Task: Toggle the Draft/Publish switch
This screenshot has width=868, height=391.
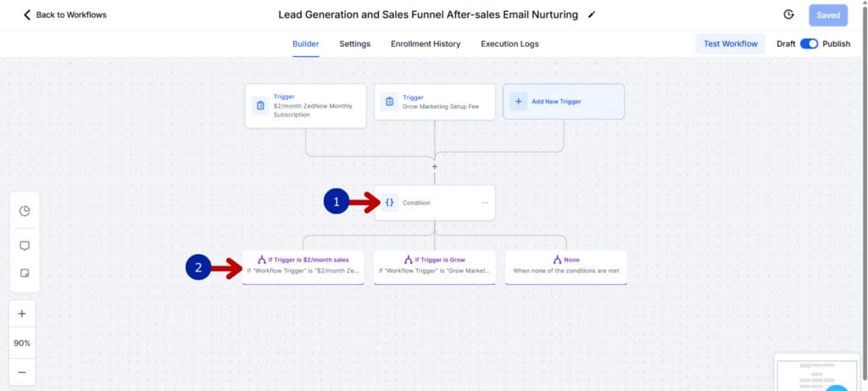Action: pyautogui.click(x=809, y=44)
